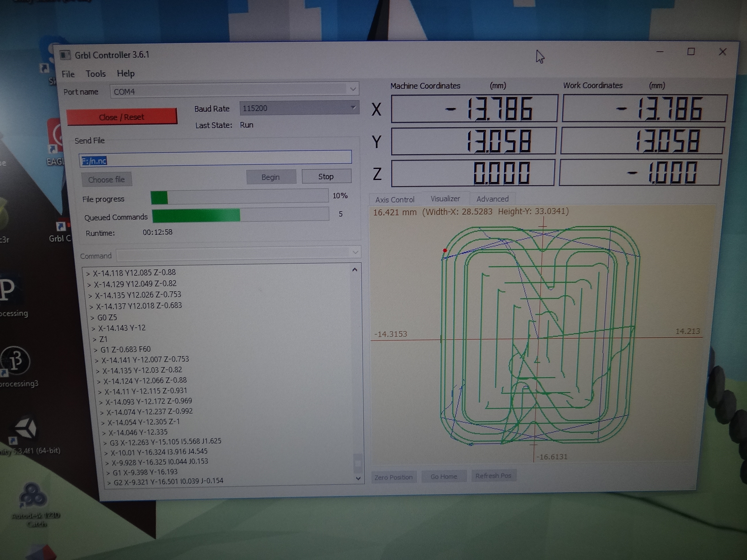This screenshot has height=560, width=747.
Task: Expand the Port name COM4 dropdown
Action: click(353, 89)
